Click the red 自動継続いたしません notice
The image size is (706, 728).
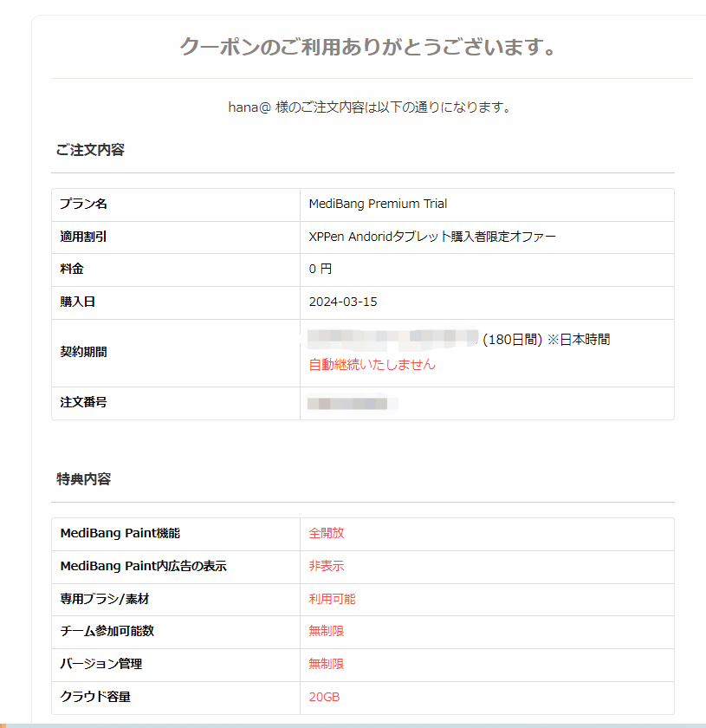pyautogui.click(x=372, y=365)
